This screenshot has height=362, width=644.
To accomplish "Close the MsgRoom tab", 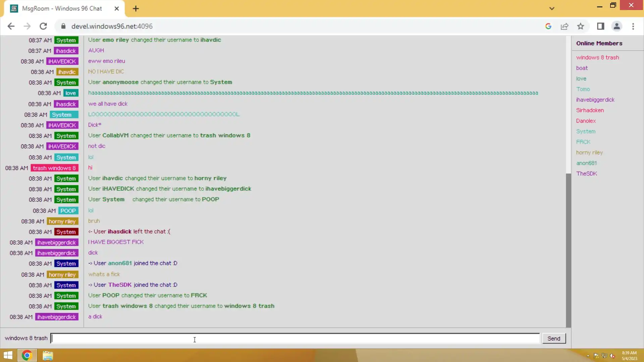I will pyautogui.click(x=117, y=9).
